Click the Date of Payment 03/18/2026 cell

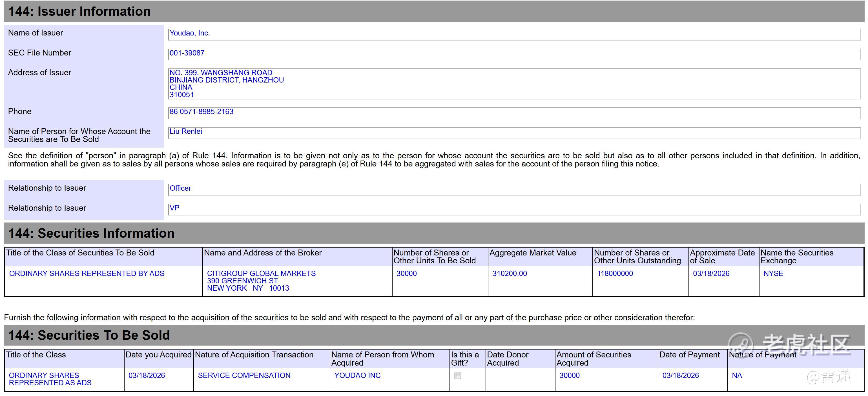pos(680,375)
